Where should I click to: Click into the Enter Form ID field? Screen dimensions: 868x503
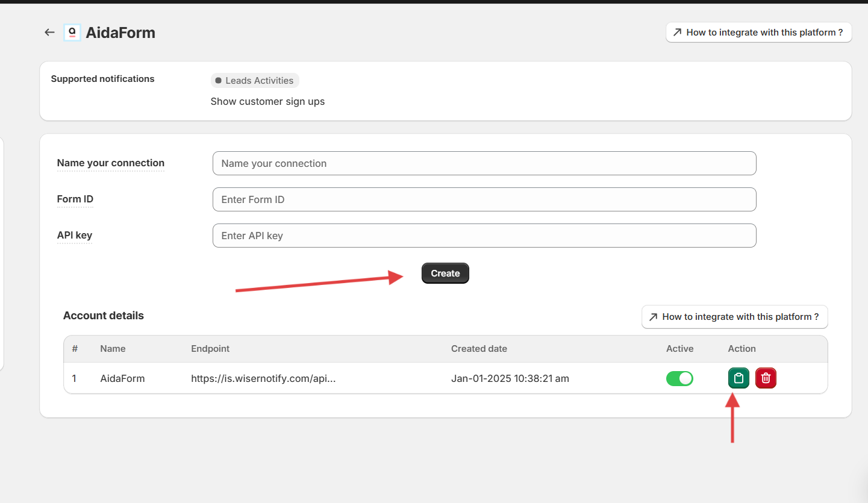(484, 199)
